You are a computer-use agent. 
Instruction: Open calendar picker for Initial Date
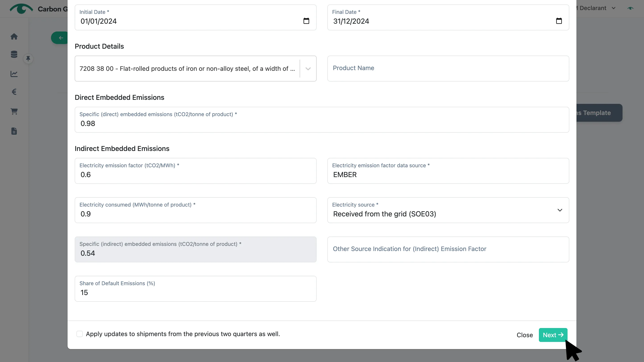point(306,21)
